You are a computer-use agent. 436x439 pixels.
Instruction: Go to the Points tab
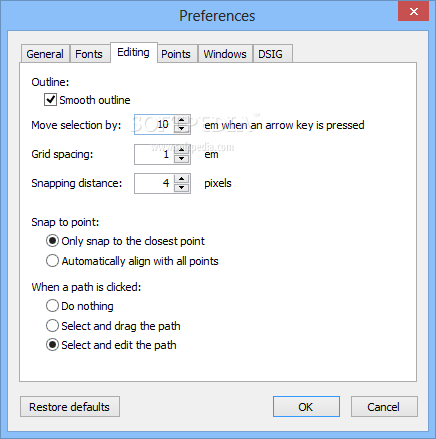point(176,54)
